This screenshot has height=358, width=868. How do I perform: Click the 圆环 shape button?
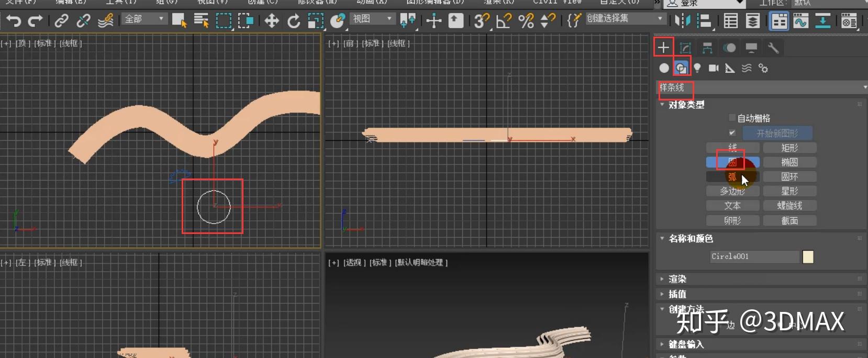[789, 177]
